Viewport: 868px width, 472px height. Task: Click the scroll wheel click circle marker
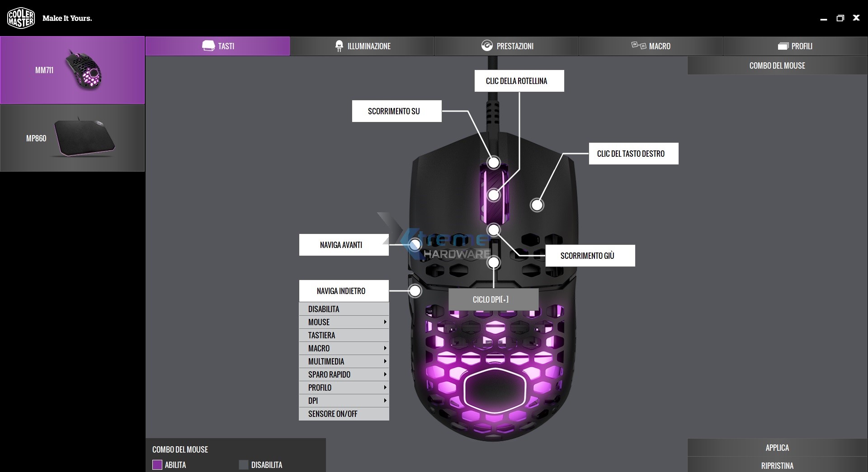493,195
